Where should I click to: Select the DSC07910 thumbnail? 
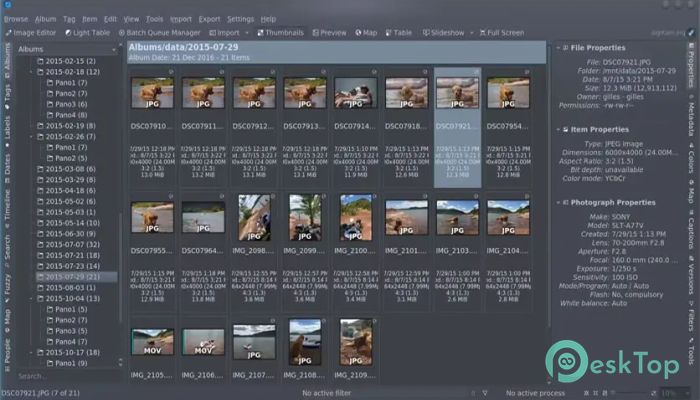tap(152, 93)
